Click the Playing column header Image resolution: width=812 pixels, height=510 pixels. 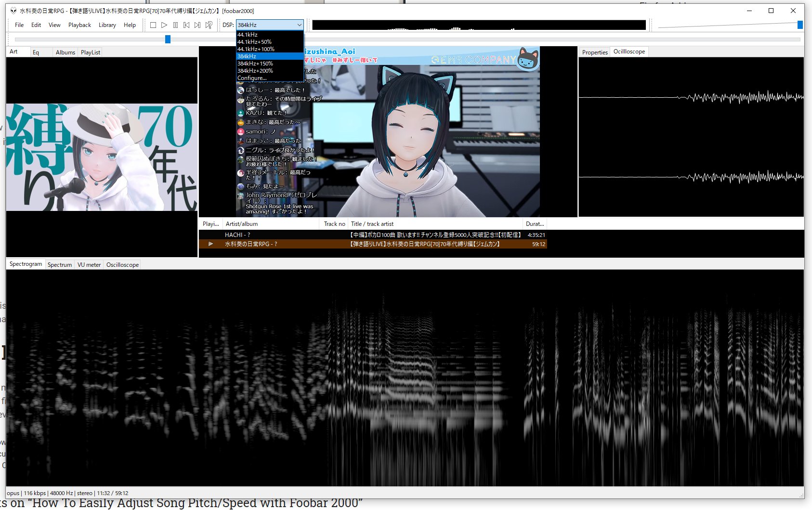211,224
